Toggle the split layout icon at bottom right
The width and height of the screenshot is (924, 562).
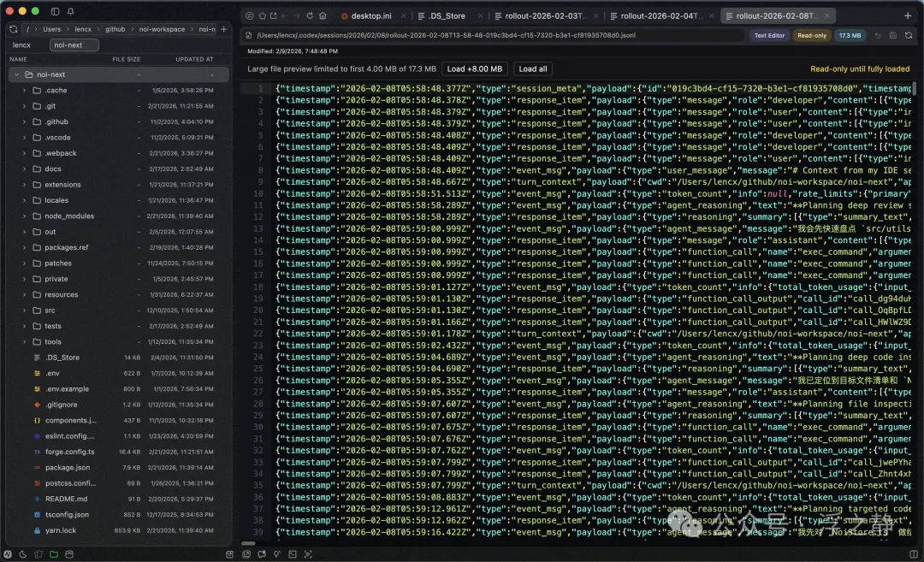pos(914,554)
